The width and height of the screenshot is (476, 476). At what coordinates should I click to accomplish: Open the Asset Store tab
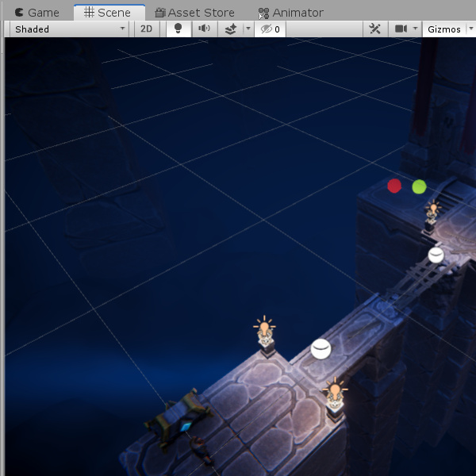pyautogui.click(x=194, y=13)
